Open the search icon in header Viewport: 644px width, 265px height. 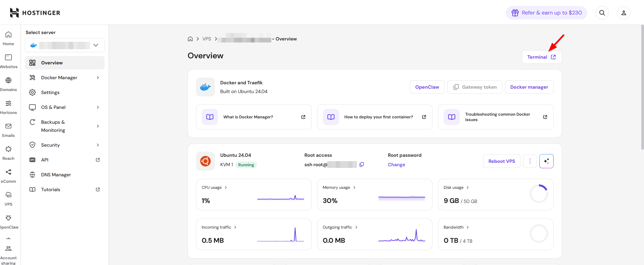click(602, 13)
